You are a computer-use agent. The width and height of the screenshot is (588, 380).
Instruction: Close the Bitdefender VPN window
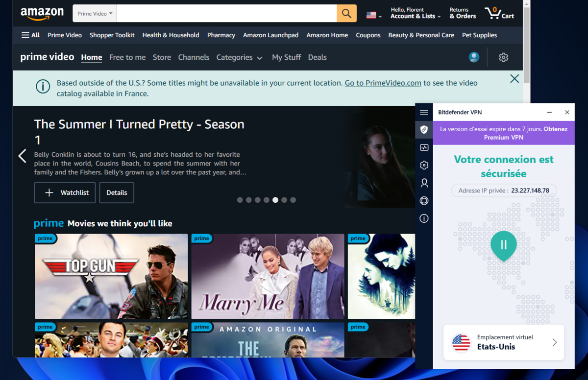tap(567, 112)
